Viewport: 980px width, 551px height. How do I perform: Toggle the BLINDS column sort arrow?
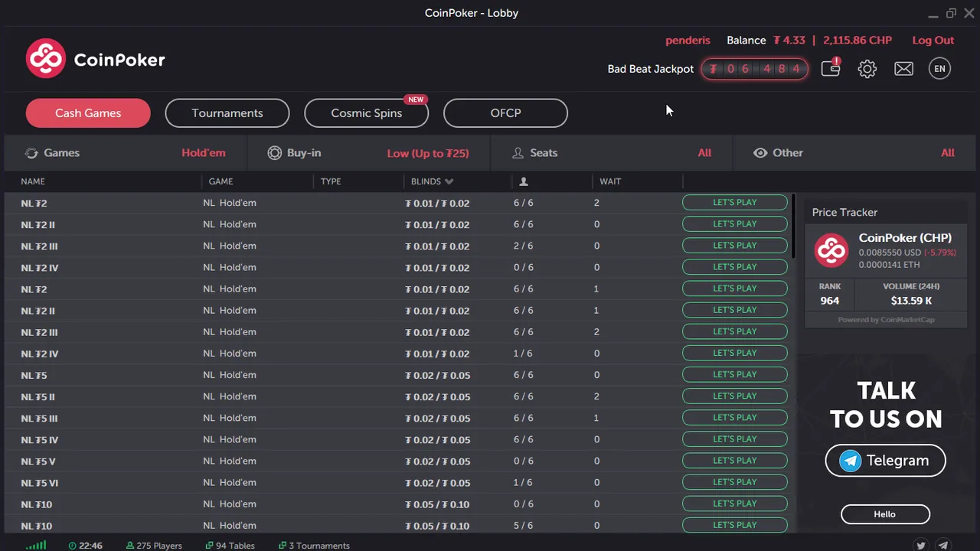[x=449, y=181]
